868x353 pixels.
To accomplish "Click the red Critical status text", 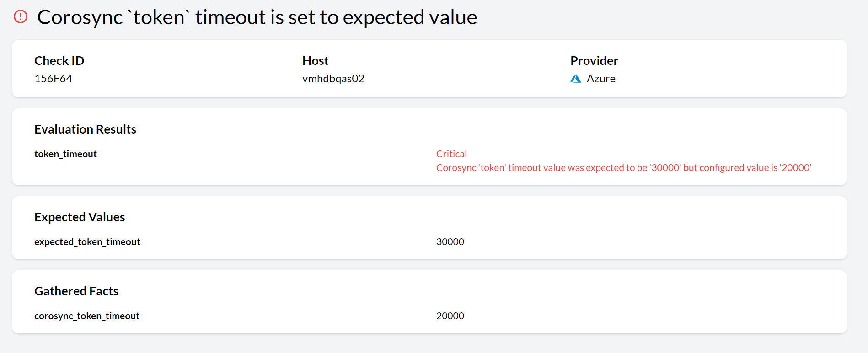I will (451, 154).
